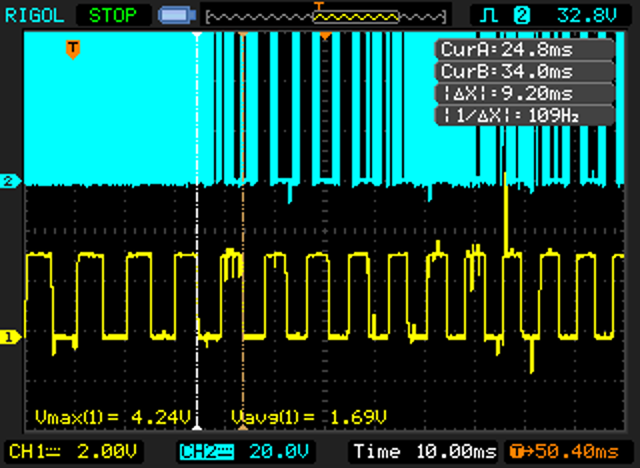Click the USB storage device icon
The height and width of the screenshot is (468, 640).
coord(177,16)
